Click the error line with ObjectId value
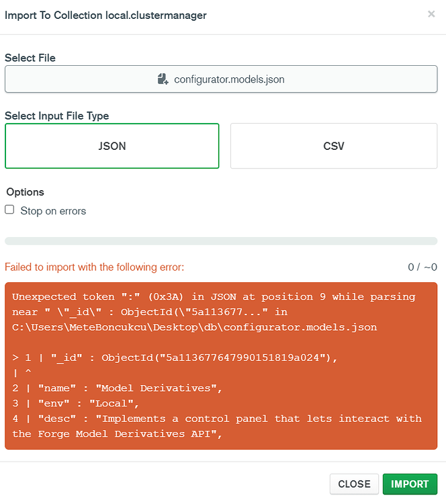The width and height of the screenshot is (446, 504). [x=175, y=358]
